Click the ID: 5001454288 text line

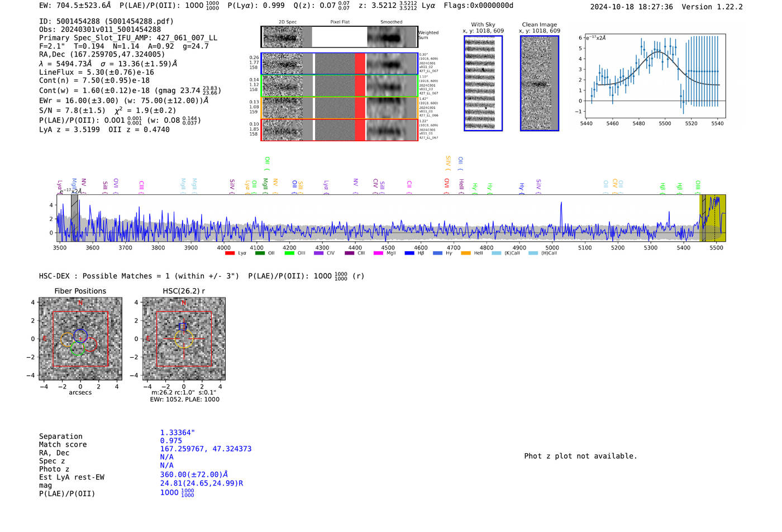[x=106, y=21]
